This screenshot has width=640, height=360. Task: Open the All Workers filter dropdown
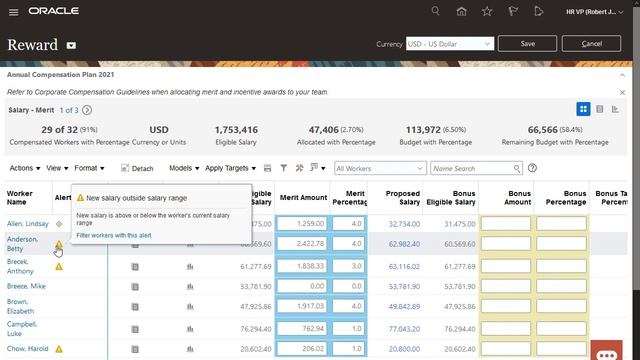(380, 168)
